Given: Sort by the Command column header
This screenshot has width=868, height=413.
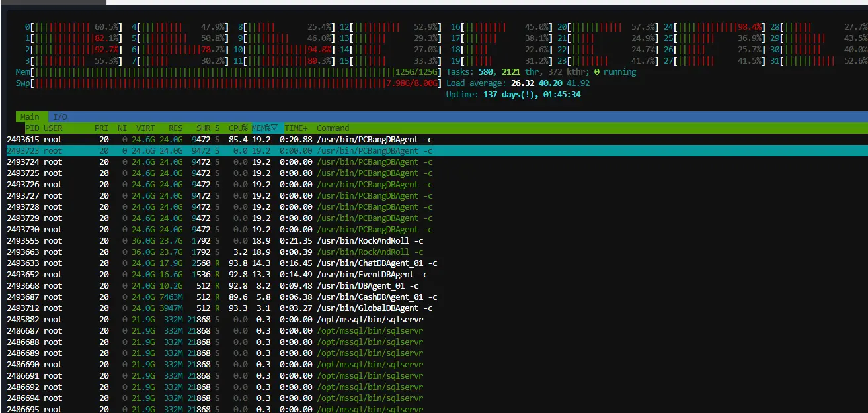Looking at the screenshot, I should tap(333, 128).
